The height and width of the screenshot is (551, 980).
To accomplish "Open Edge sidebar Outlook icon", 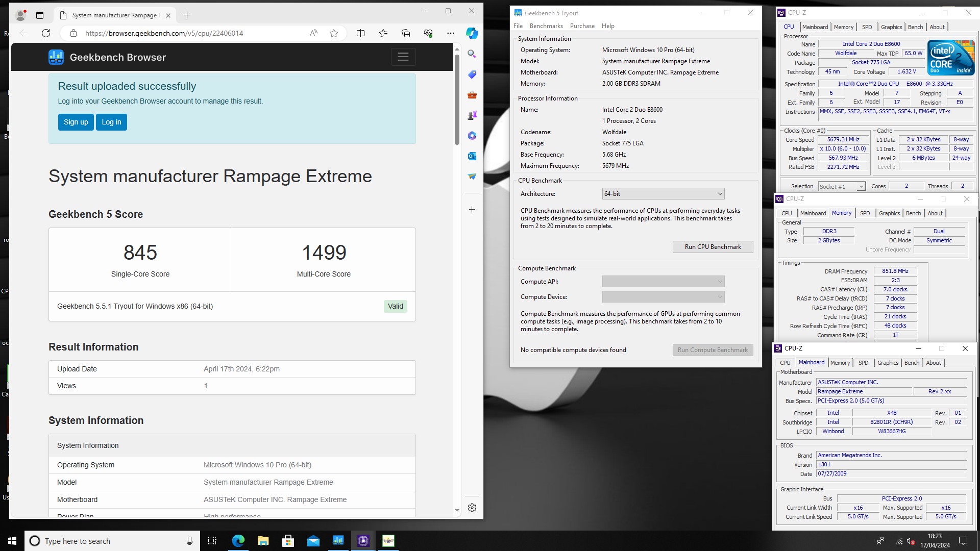I will coord(472,156).
